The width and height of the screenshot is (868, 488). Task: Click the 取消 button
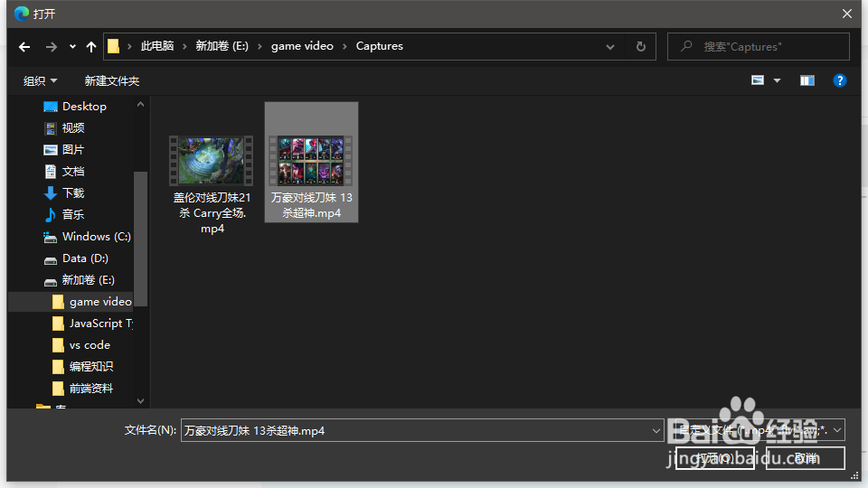806,458
